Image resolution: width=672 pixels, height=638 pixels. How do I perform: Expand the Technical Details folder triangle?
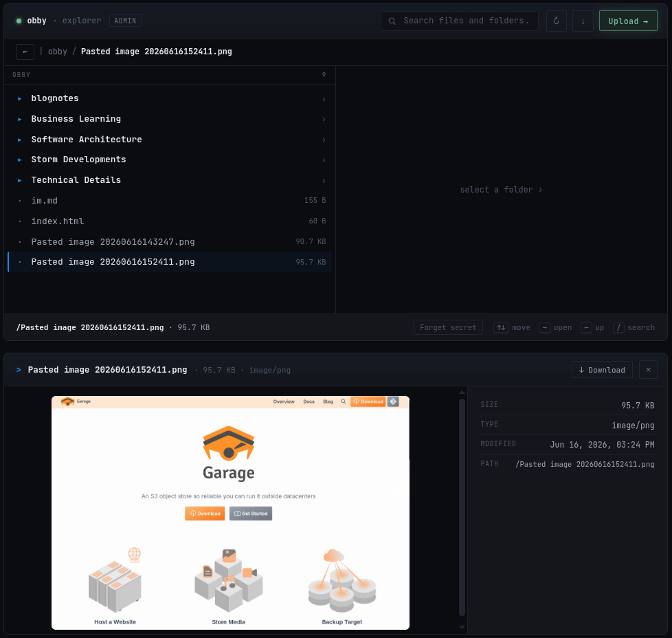20,181
